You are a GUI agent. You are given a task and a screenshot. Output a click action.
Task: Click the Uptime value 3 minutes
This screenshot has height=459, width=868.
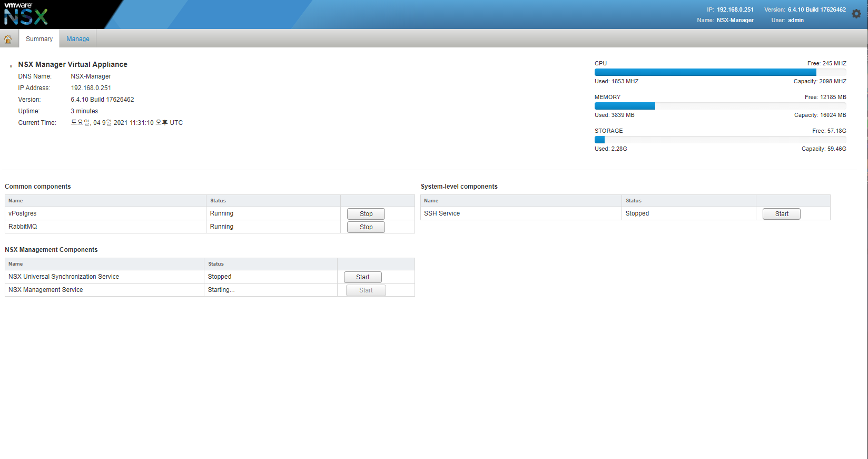(x=85, y=111)
